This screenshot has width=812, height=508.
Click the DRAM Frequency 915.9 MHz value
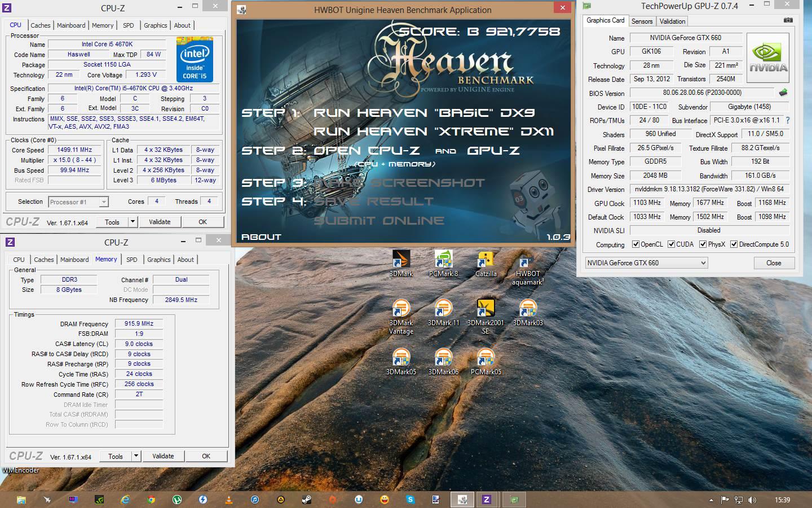point(139,323)
